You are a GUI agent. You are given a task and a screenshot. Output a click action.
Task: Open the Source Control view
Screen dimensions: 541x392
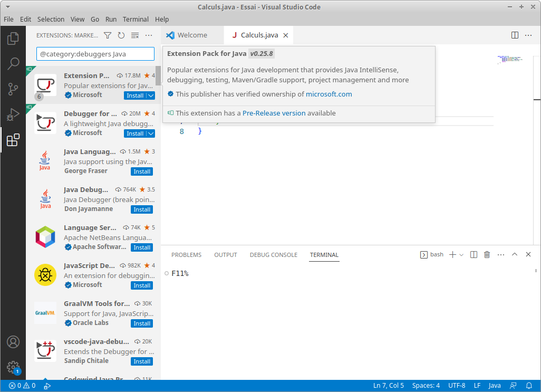pyautogui.click(x=13, y=89)
